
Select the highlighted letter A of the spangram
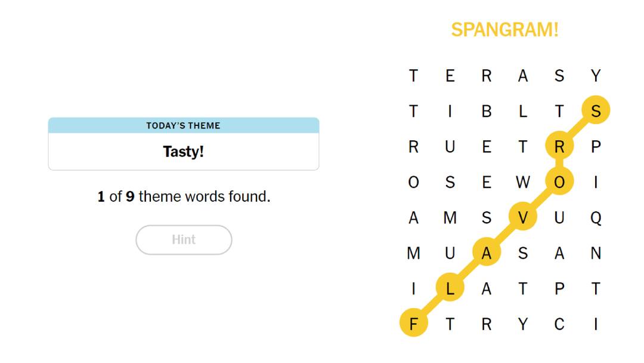click(487, 253)
